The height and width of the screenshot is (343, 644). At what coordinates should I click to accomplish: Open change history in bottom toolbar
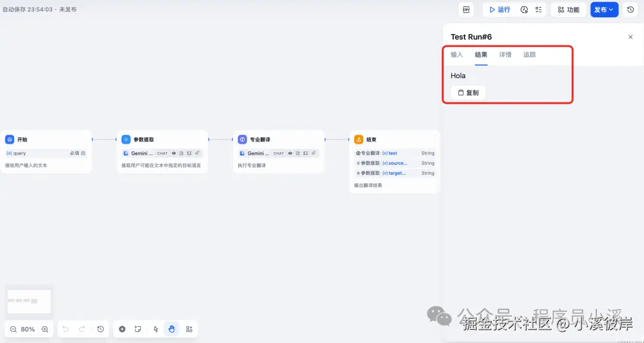pyautogui.click(x=101, y=329)
